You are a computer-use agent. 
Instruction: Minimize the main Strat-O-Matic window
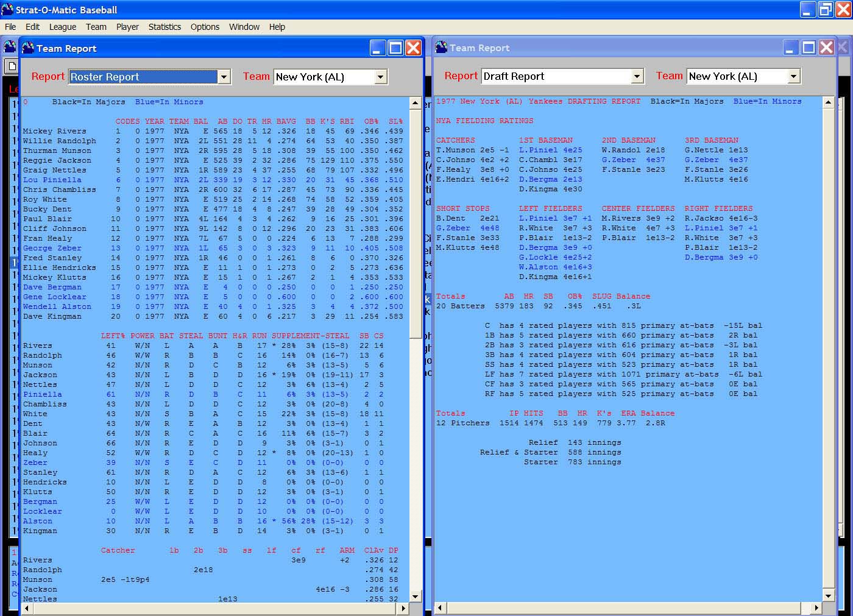(x=808, y=10)
